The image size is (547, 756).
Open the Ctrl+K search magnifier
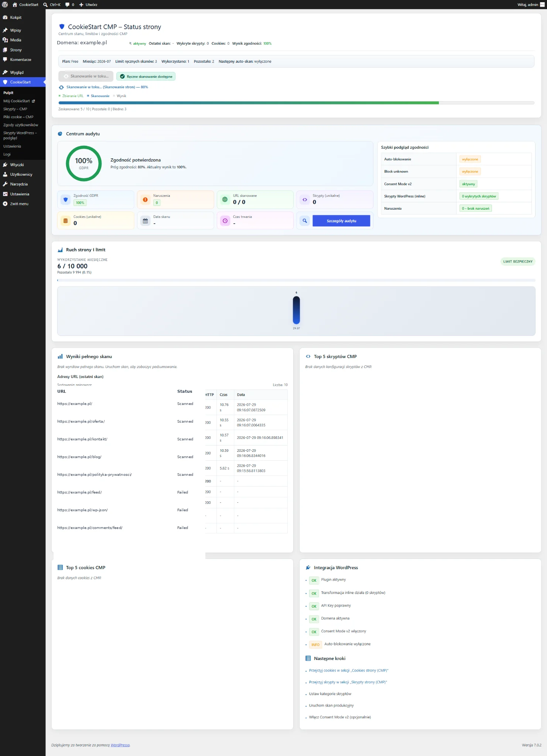(x=45, y=5)
